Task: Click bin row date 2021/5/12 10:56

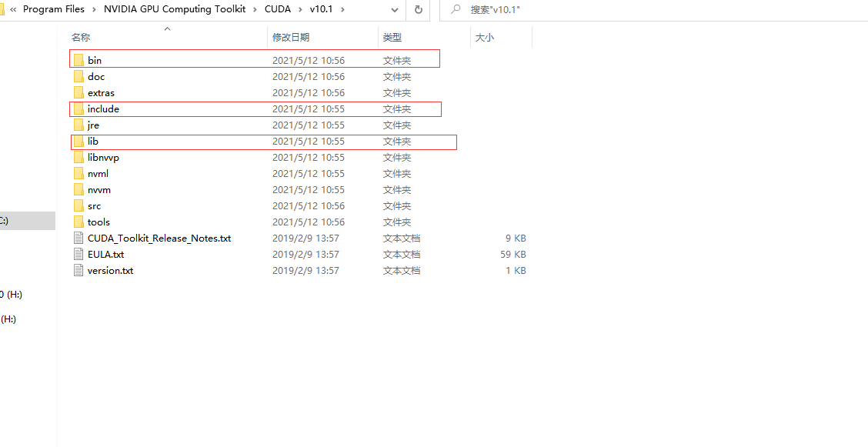Action: [309, 60]
